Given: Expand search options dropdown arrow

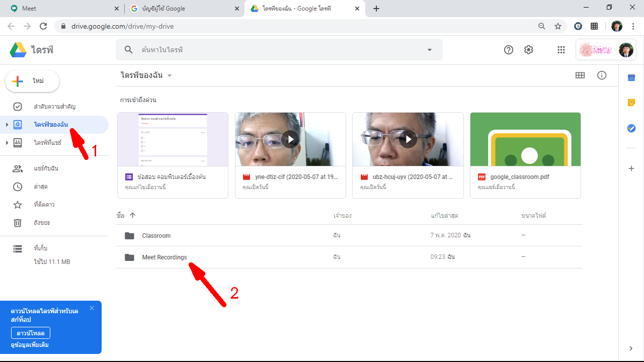Looking at the screenshot, I should (430, 50).
